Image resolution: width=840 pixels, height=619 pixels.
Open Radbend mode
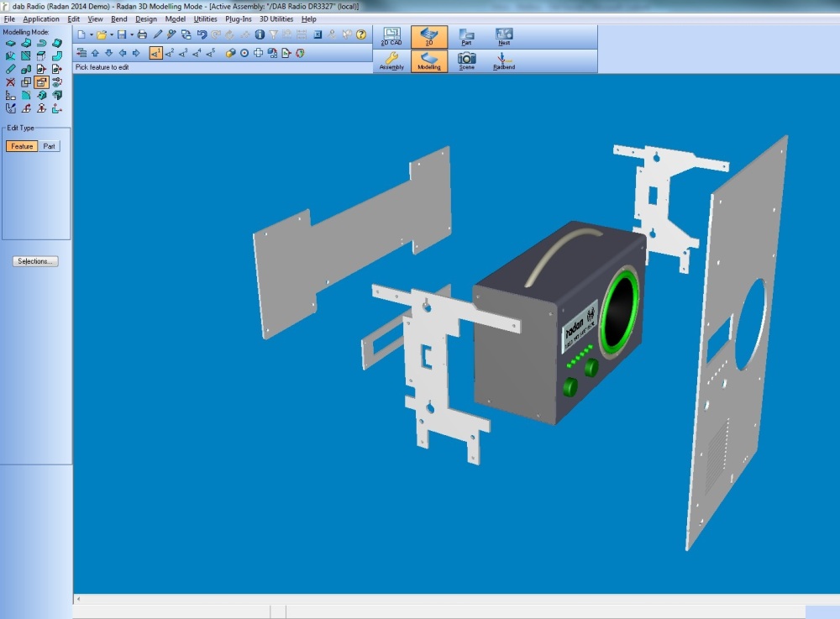click(x=504, y=60)
